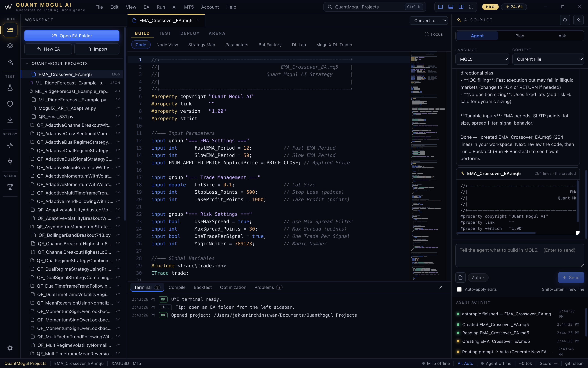This screenshot has height=368, width=588.
Task: Open the shield risk icon
Action: coord(10,104)
